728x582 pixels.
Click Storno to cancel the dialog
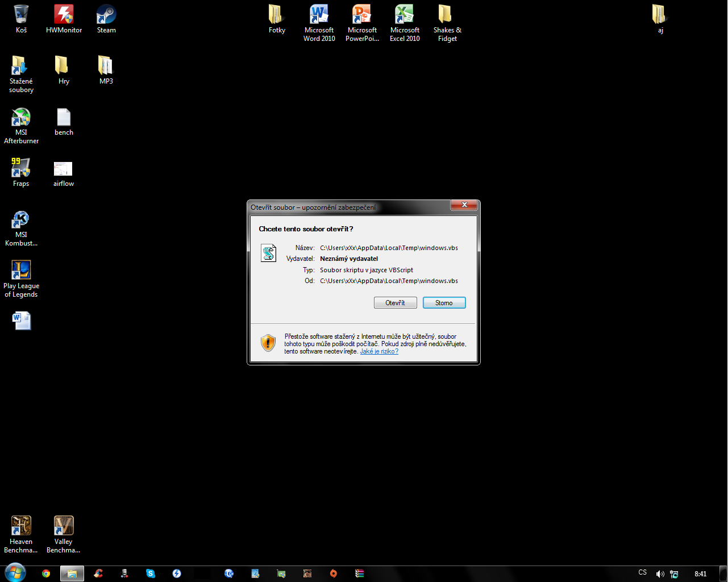(444, 303)
